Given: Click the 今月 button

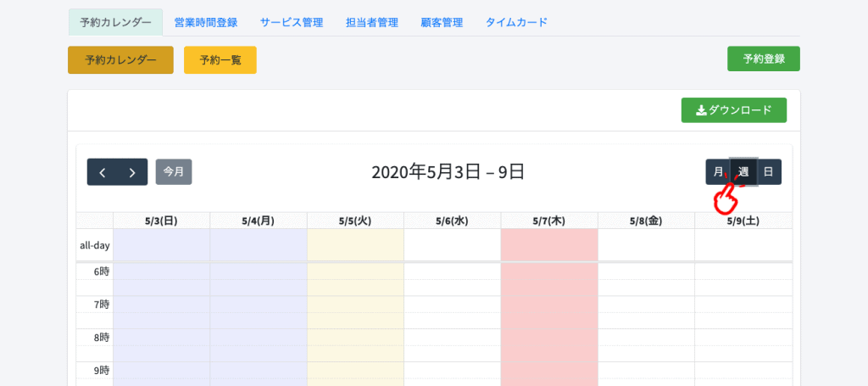Looking at the screenshot, I should coord(174,171).
